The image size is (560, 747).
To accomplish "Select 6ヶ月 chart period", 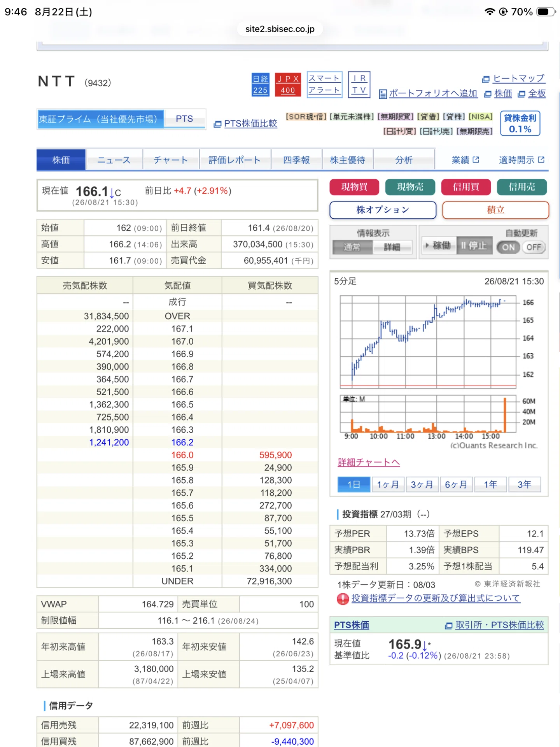I will point(456,485).
